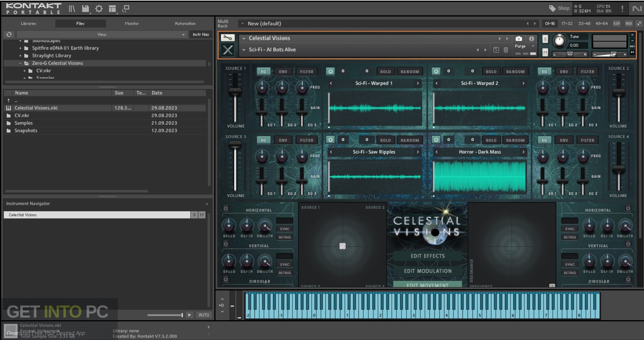Refresh the file browser list
The image size is (644, 340).
9,34
